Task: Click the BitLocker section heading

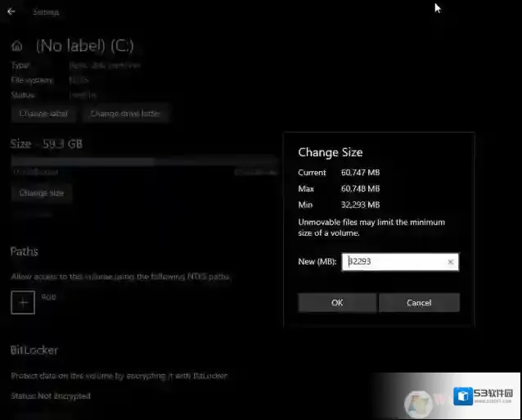Action: point(34,350)
